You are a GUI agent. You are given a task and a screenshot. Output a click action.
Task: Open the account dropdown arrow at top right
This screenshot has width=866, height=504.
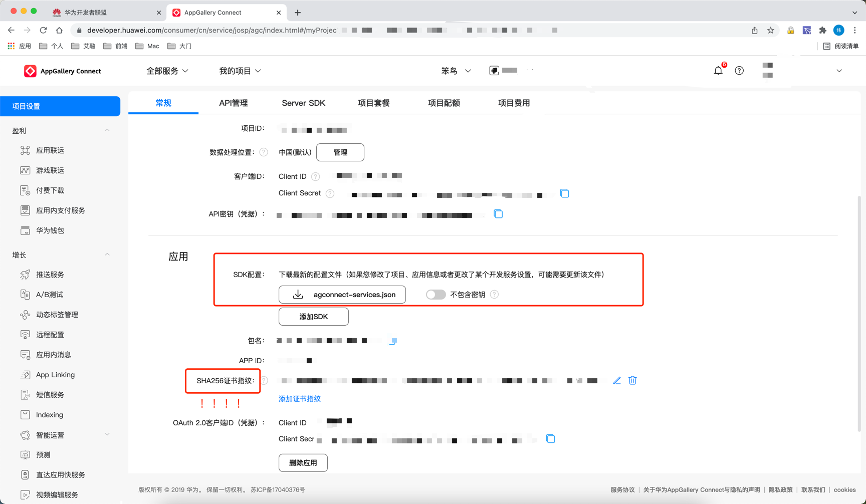point(839,71)
